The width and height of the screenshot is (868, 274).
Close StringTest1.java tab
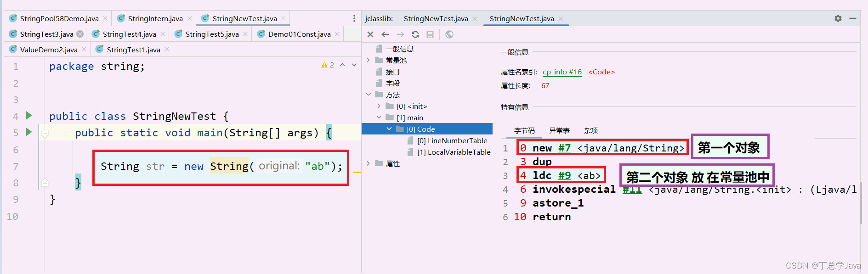[167, 49]
